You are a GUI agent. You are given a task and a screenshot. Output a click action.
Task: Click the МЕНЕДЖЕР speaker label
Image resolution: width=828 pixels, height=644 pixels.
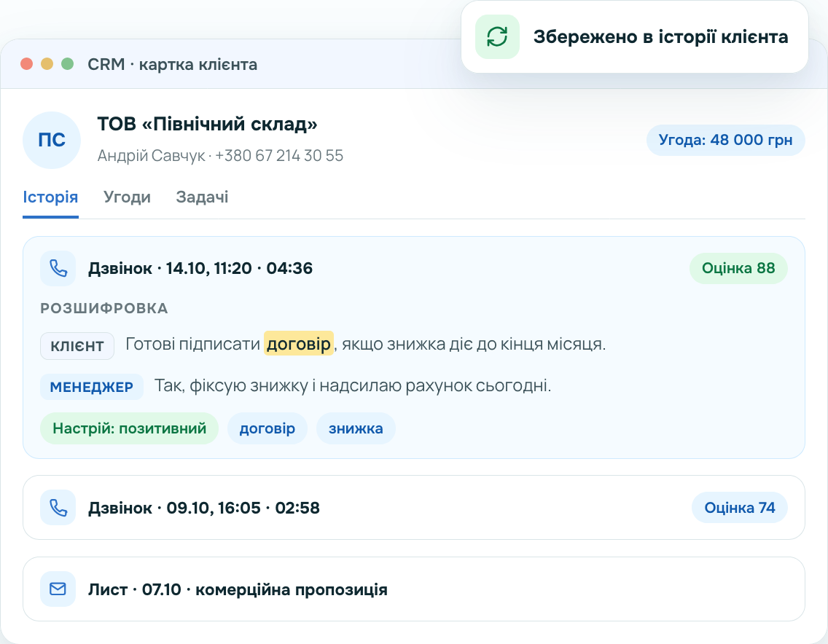[x=92, y=387]
